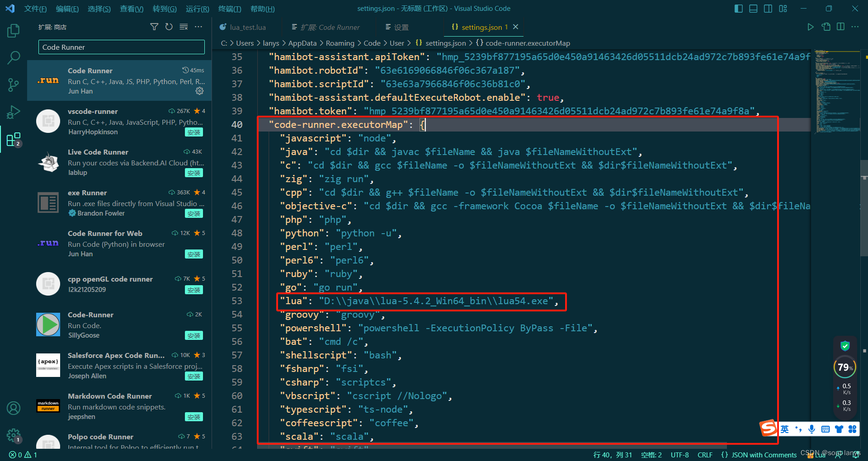
Task: Open the Extensions view icon
Action: point(14,139)
